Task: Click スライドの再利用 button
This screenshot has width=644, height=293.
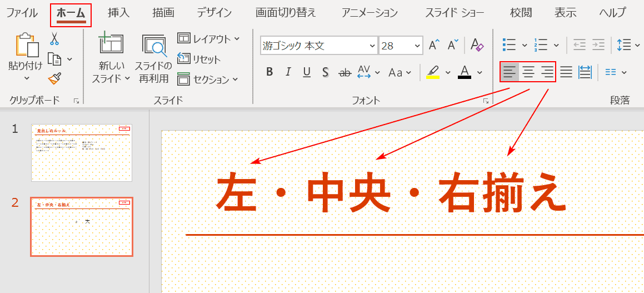Action: tap(153, 58)
